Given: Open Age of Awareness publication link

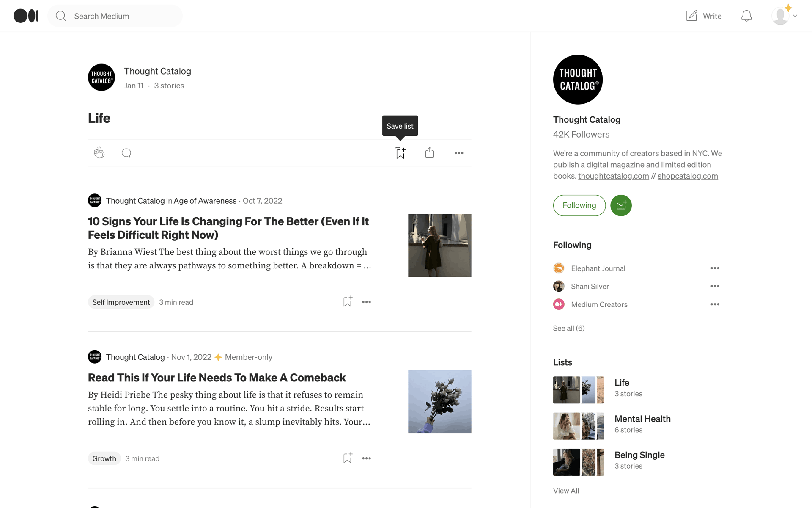Looking at the screenshot, I should pos(205,201).
